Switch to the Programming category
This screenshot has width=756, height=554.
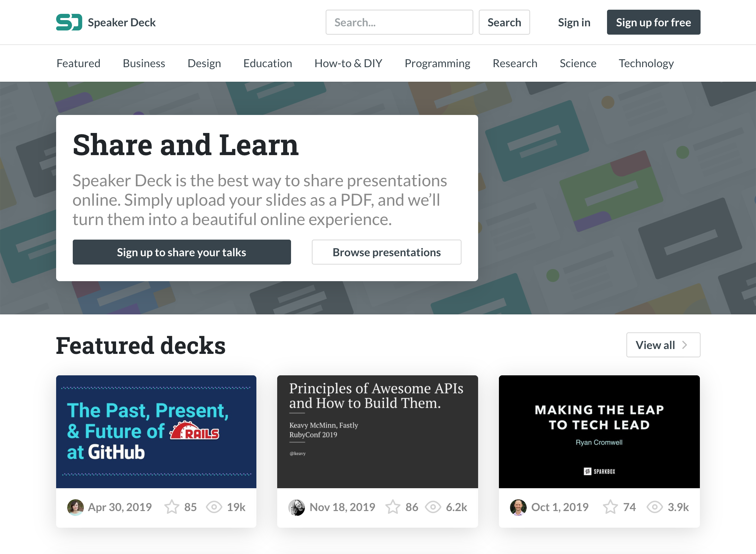click(437, 63)
